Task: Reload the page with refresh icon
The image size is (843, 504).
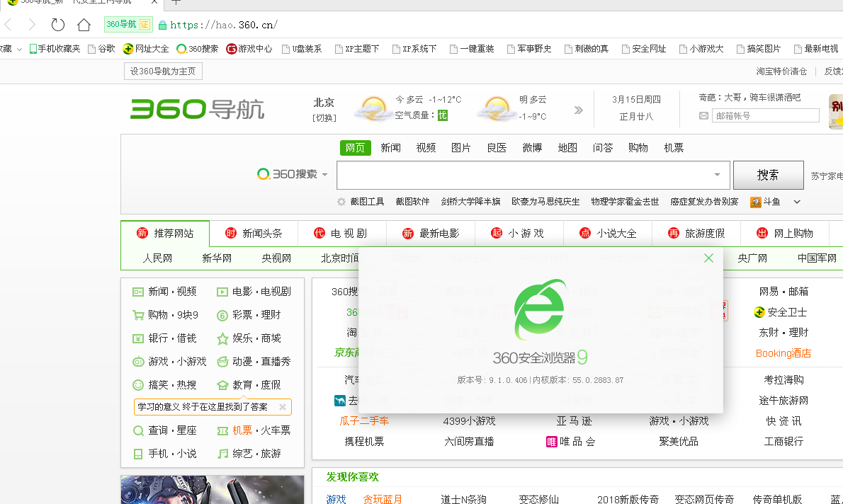Action: (x=57, y=25)
